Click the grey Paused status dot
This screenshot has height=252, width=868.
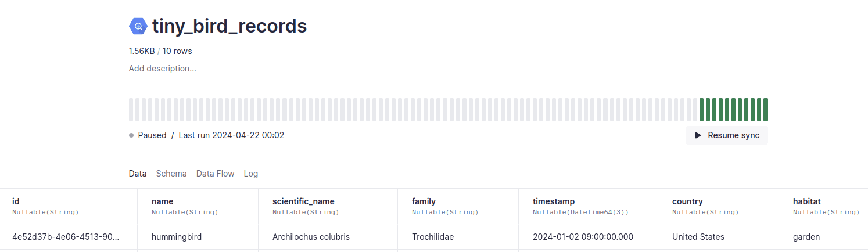(131, 135)
